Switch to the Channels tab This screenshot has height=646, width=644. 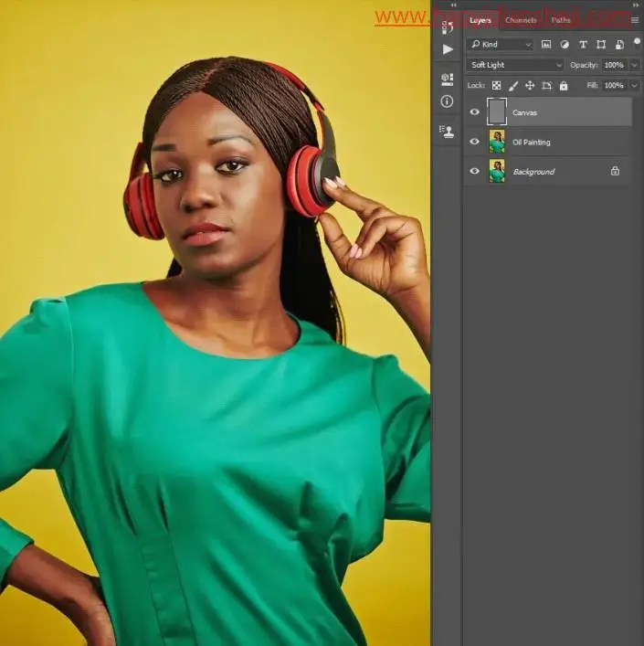click(x=521, y=20)
